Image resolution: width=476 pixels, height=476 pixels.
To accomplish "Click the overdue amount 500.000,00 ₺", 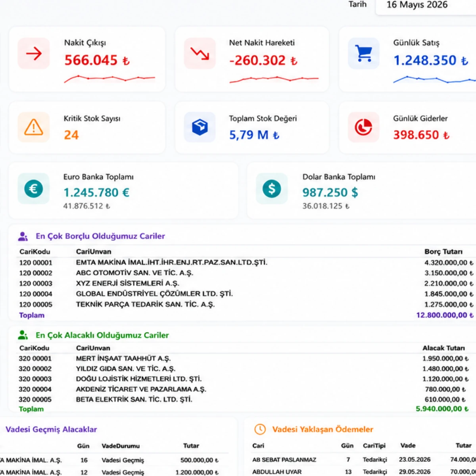I will [200, 460].
